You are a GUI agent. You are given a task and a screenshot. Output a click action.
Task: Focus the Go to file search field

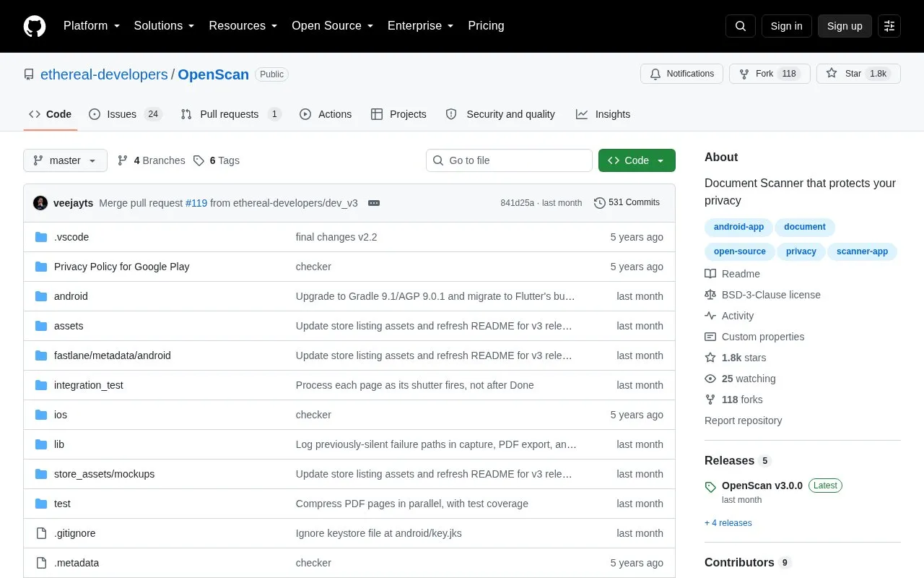509,160
